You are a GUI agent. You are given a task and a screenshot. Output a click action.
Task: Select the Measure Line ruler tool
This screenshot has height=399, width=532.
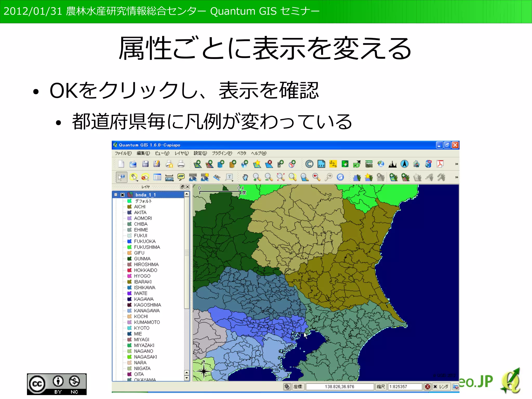169,178
